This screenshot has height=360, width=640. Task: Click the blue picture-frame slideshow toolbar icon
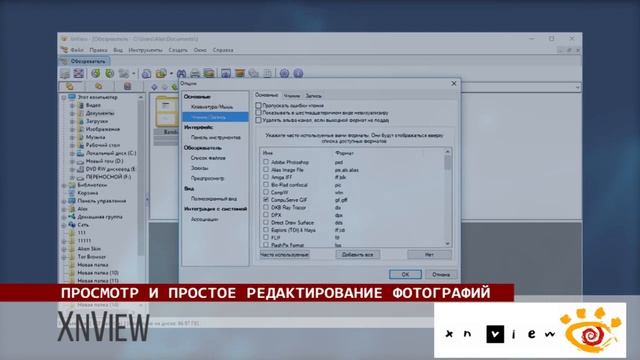point(226,73)
